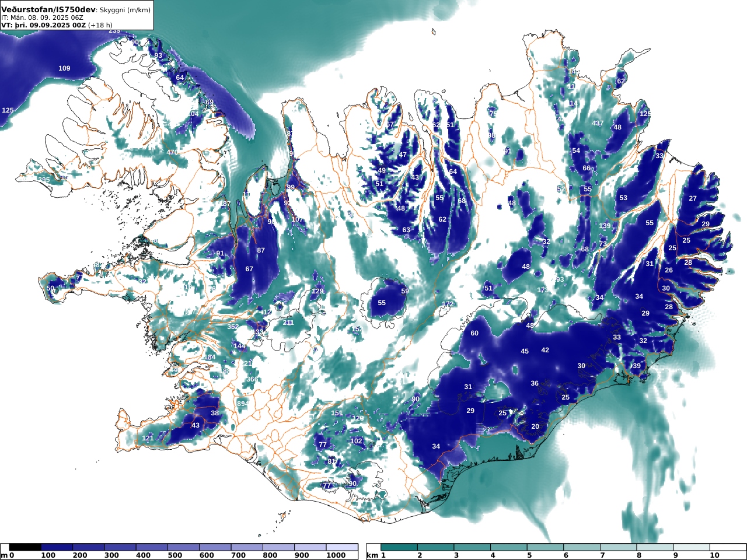Click the map value 98 in the north
The height and width of the screenshot is (560, 747).
click(x=491, y=135)
